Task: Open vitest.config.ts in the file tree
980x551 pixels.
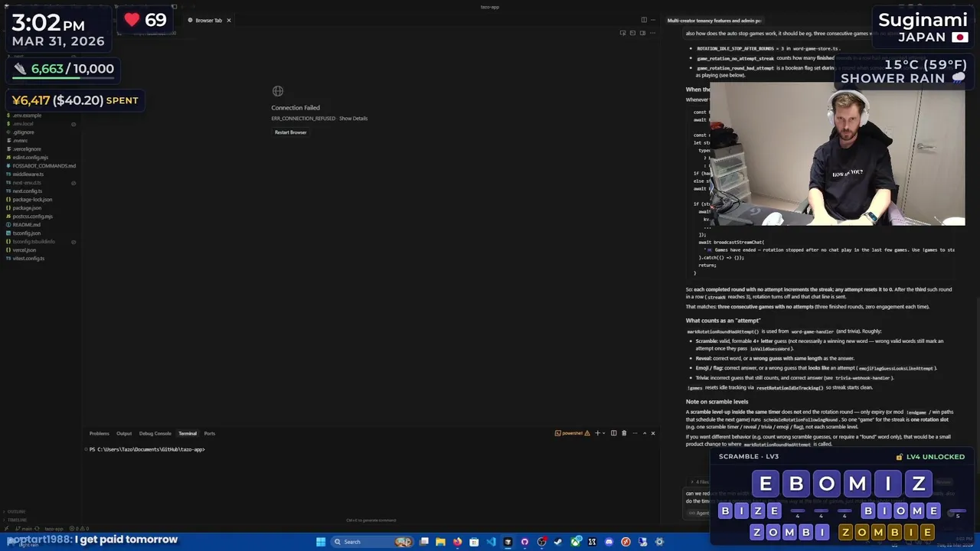Action: click(28, 259)
